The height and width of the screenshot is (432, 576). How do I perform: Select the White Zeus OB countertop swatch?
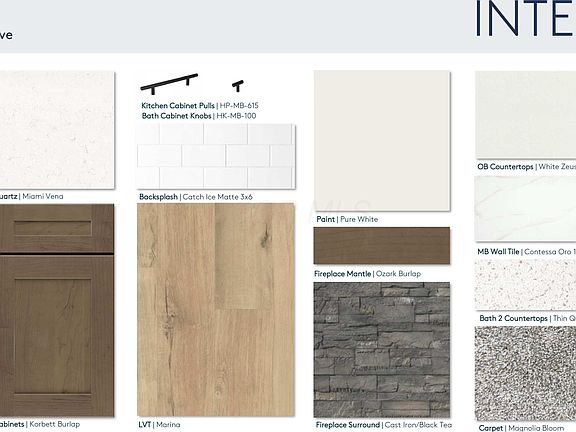(x=526, y=115)
